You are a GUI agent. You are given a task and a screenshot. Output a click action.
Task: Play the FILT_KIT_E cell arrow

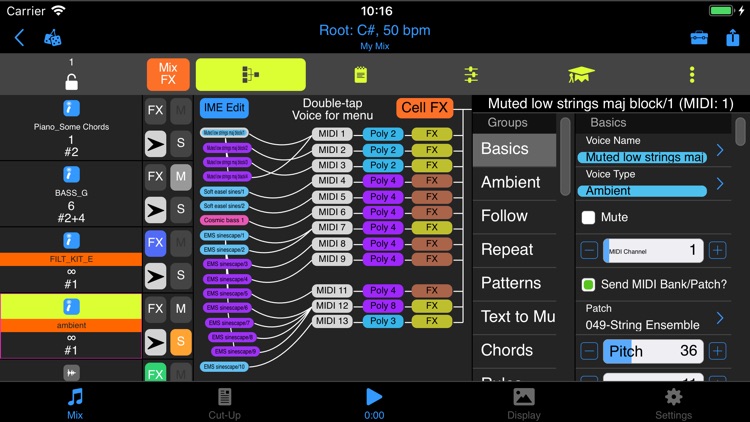pyautogui.click(x=155, y=276)
